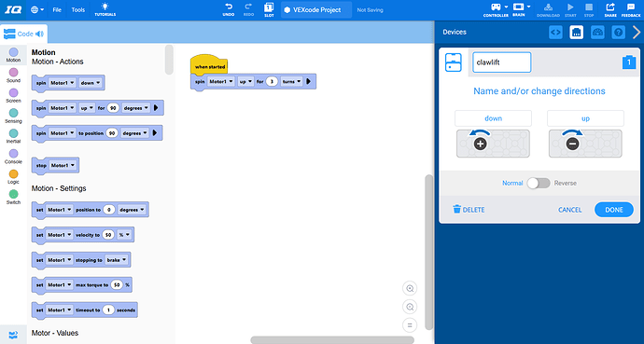Screen dimensions: 644x344
Task: Open the Tutorials lightbulb
Action: coord(105,9)
